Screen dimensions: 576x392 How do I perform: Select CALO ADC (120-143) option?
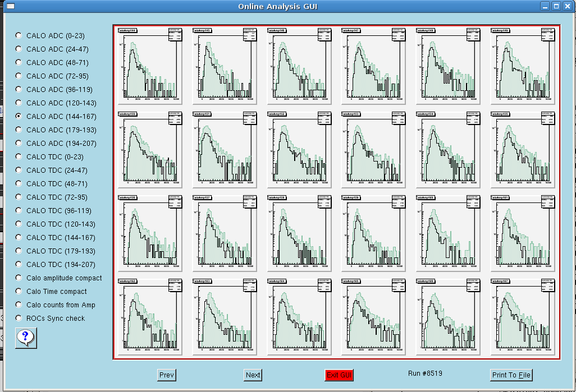(19, 103)
